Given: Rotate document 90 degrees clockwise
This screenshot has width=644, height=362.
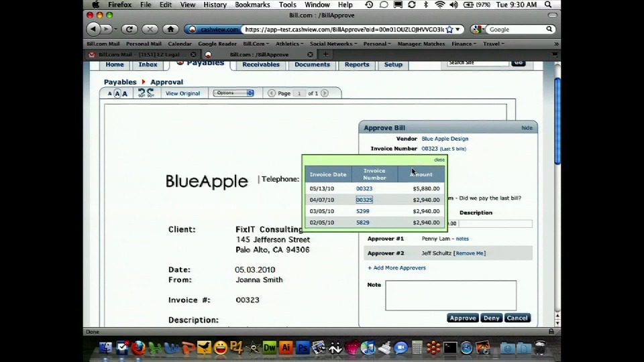Looking at the screenshot, I should tap(151, 93).
